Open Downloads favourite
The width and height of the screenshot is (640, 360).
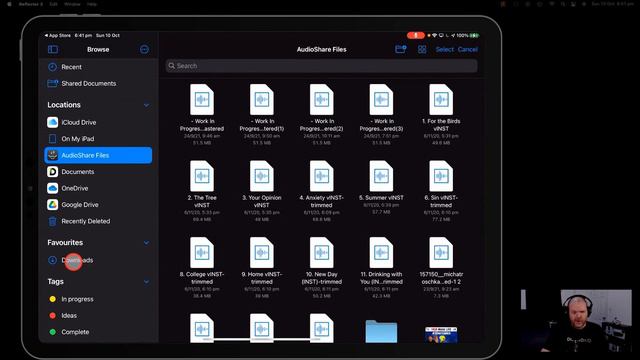(98, 260)
